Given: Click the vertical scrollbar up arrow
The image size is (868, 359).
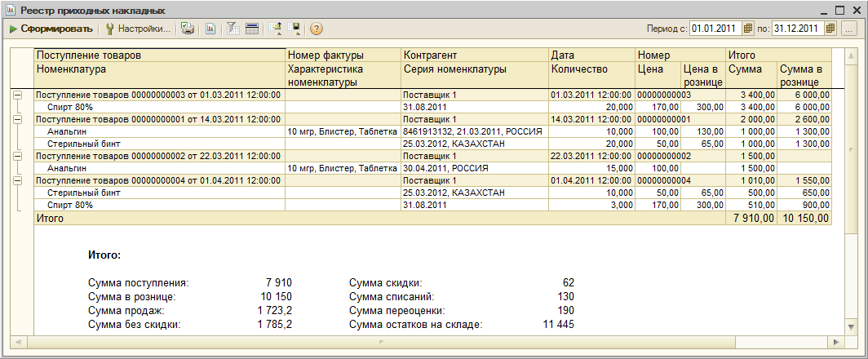Looking at the screenshot, I should click(x=852, y=55).
